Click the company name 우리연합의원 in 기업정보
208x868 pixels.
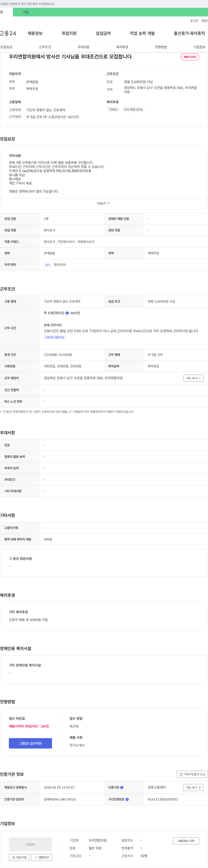(97, 840)
